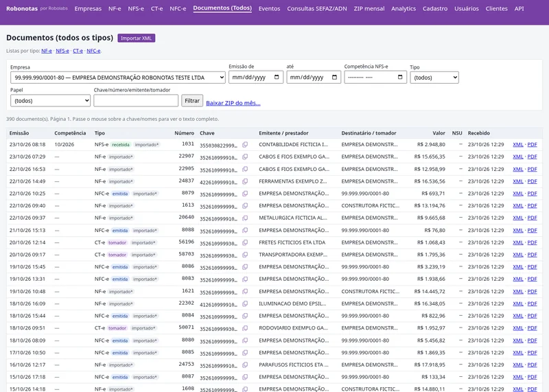Open the Clientes page
The height and width of the screenshot is (392, 549).
[496, 9]
